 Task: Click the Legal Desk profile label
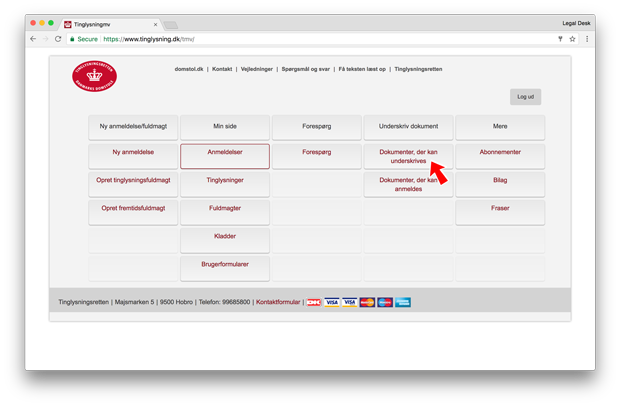point(576,23)
